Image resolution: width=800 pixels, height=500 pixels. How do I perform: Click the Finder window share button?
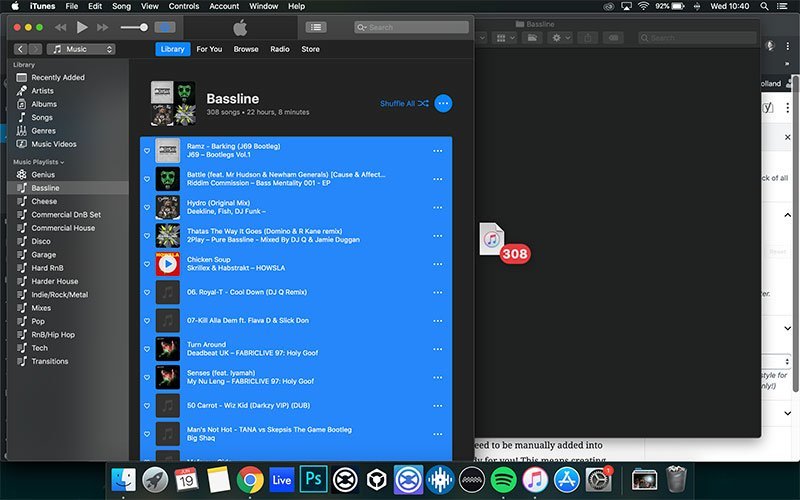click(x=588, y=38)
